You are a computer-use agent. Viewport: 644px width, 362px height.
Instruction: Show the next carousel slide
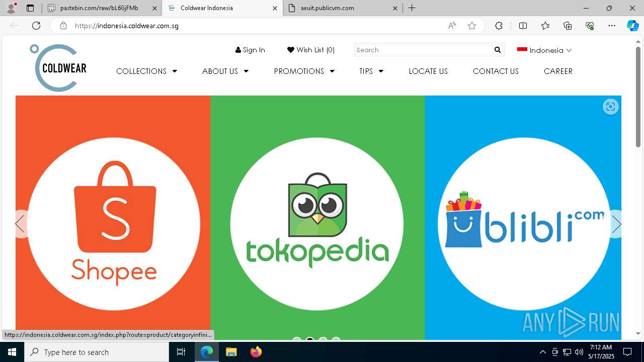[x=616, y=224]
